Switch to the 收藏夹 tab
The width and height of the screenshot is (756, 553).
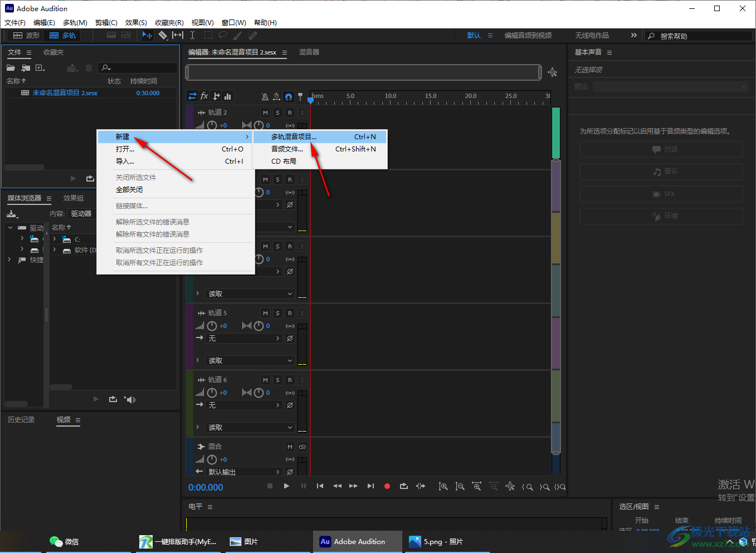point(53,52)
